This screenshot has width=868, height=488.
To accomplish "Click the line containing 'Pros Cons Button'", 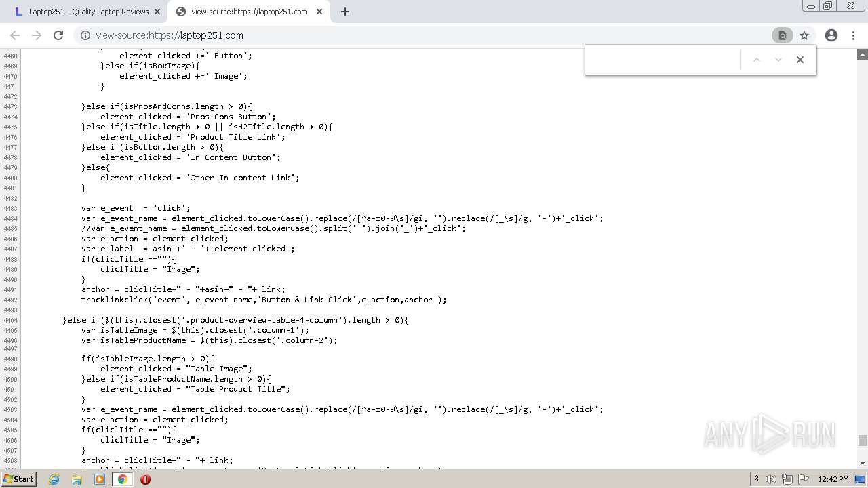I will tap(188, 117).
